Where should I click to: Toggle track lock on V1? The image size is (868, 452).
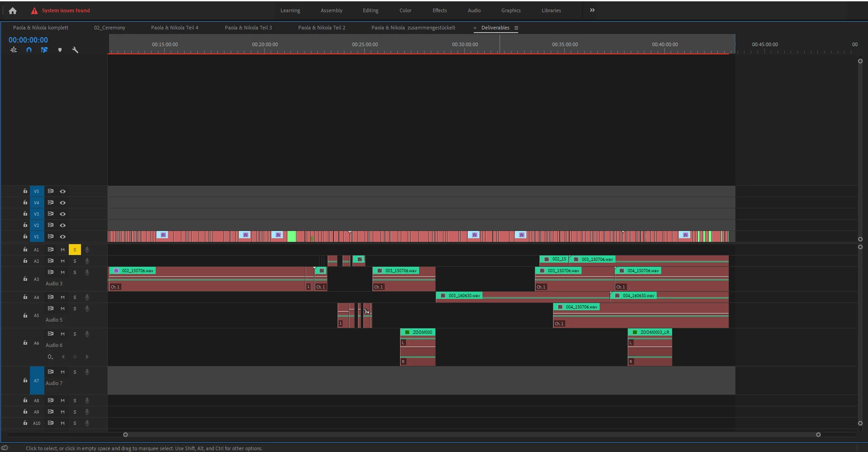point(25,236)
